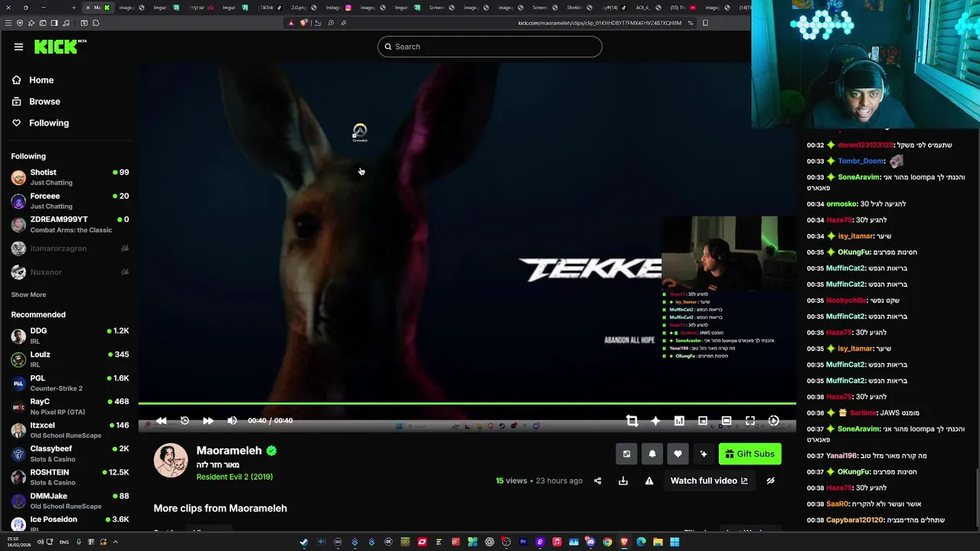Viewport: 980px width, 551px height.
Task: Download the clip
Action: click(x=623, y=481)
